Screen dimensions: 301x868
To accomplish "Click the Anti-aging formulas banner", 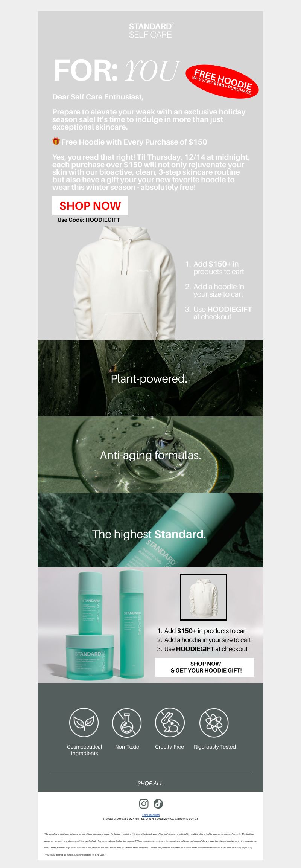I will (x=150, y=455).
